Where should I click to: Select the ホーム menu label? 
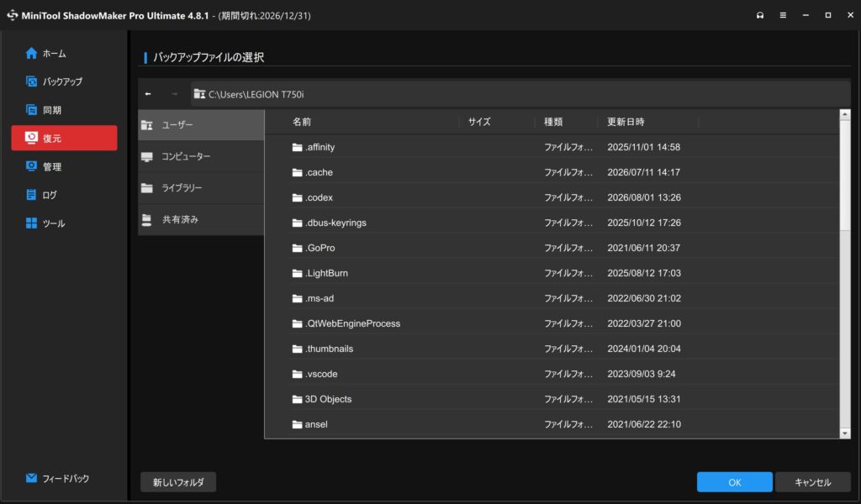[x=55, y=53]
